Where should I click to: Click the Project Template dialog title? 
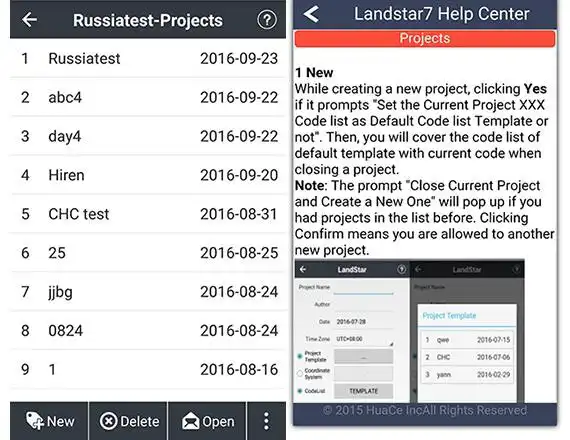[449, 316]
